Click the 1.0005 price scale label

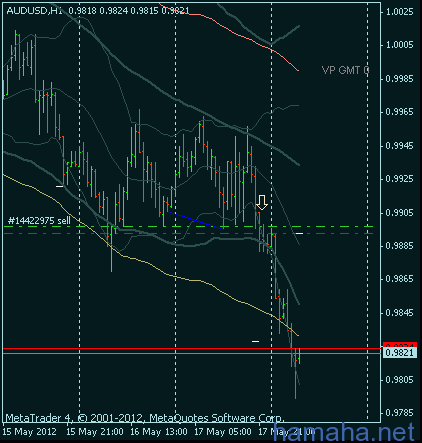coord(400,45)
